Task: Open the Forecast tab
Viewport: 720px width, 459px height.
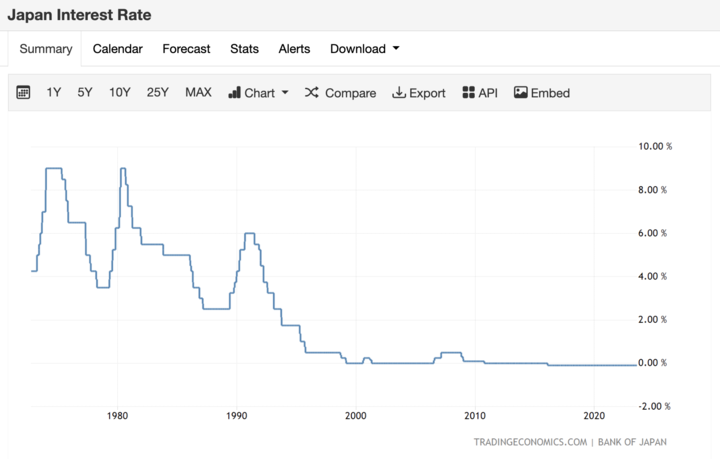Action: [x=186, y=49]
